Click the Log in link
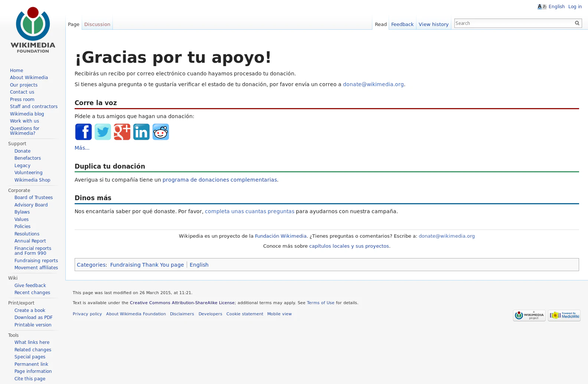This screenshot has height=384, width=588. [575, 7]
